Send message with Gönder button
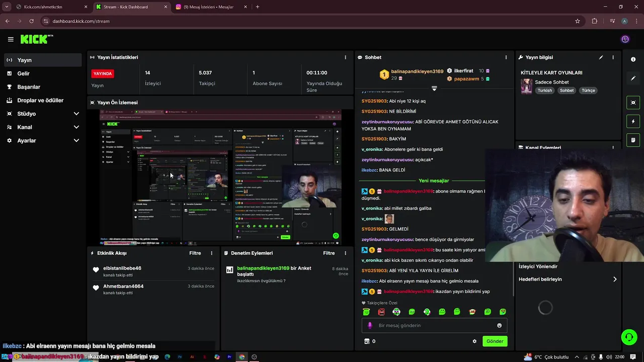This screenshot has width=644, height=362. [495, 341]
